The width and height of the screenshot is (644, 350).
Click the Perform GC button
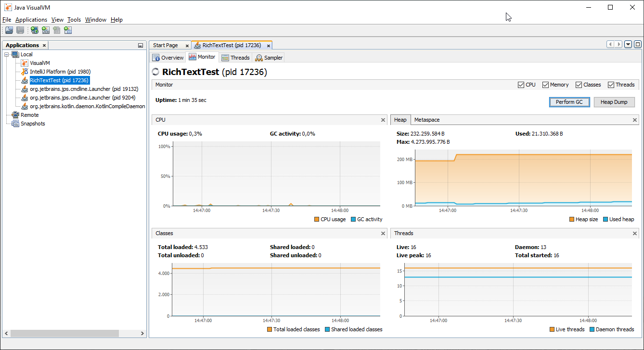click(x=569, y=102)
